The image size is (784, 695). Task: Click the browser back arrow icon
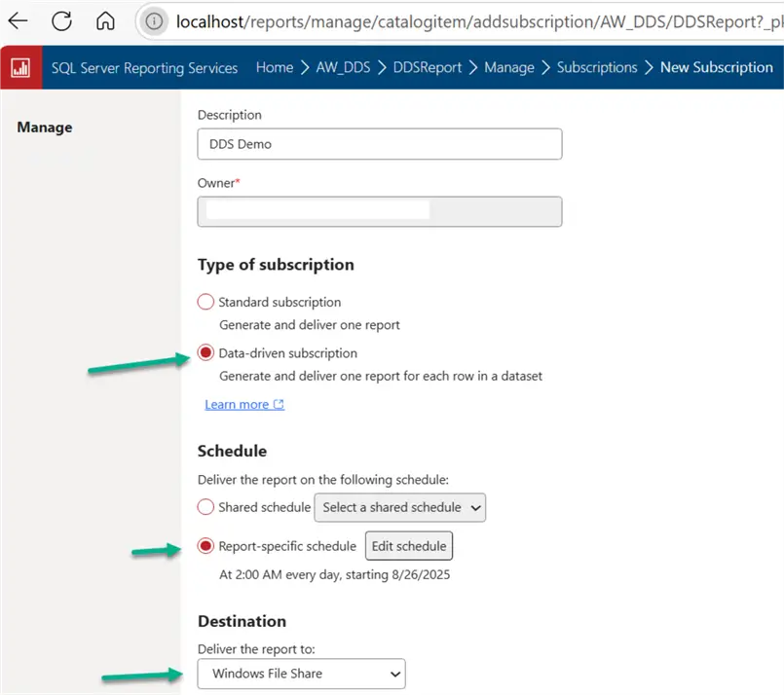[x=19, y=20]
